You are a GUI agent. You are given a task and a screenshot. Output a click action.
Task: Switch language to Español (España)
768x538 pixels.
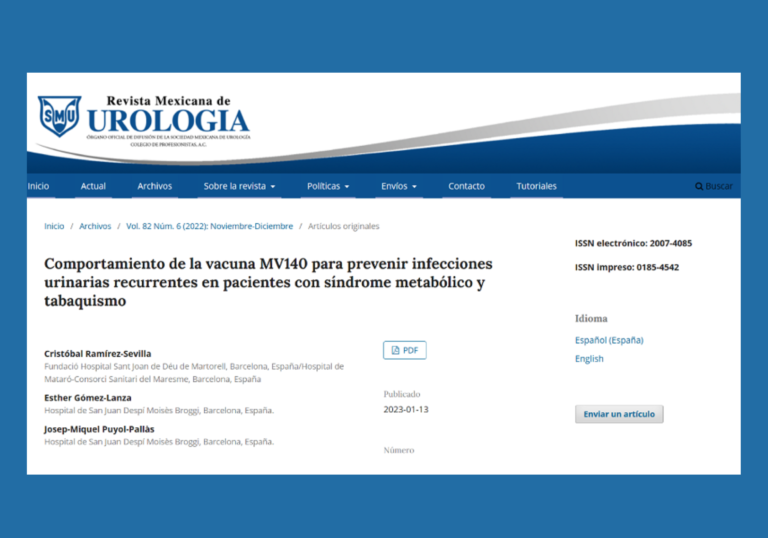pyautogui.click(x=608, y=340)
